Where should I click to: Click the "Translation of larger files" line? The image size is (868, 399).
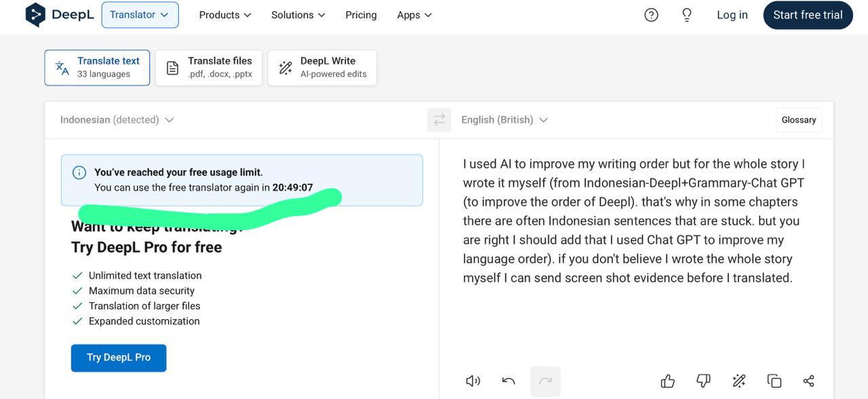point(144,306)
